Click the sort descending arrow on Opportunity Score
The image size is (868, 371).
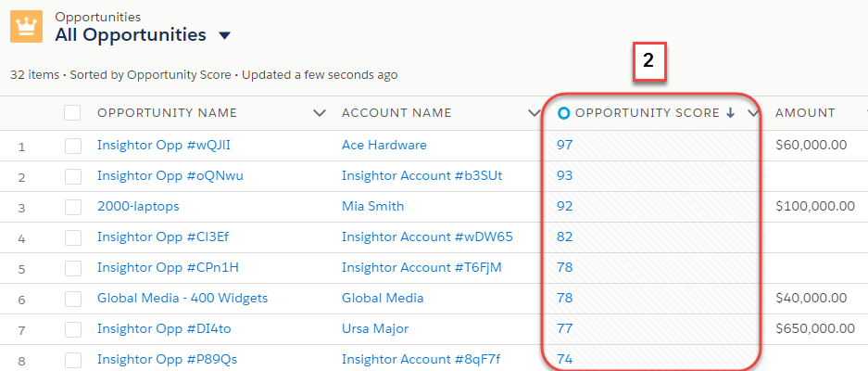(x=730, y=113)
